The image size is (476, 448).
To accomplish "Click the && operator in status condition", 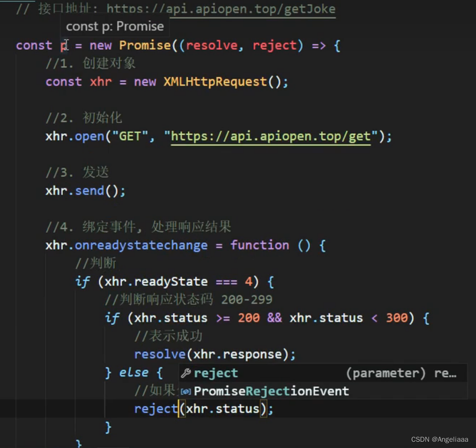I will 274,318.
